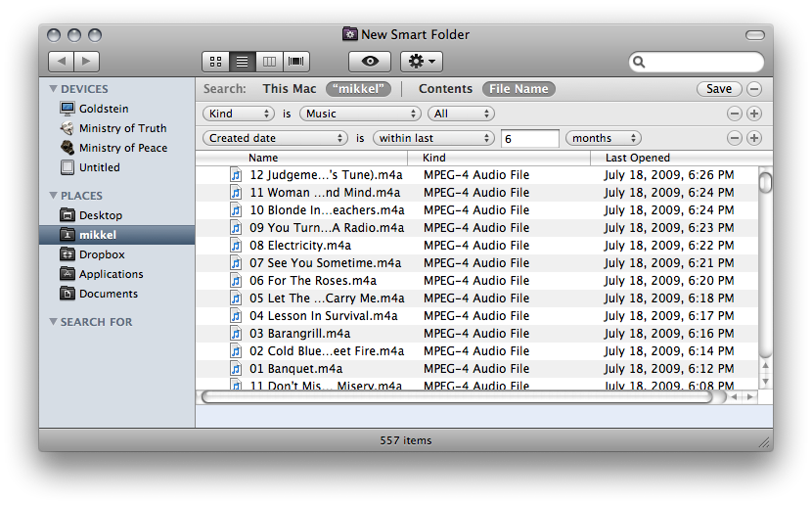The height and width of the screenshot is (505, 812).
Task: Add a rule after the Kind row
Action: click(x=754, y=114)
